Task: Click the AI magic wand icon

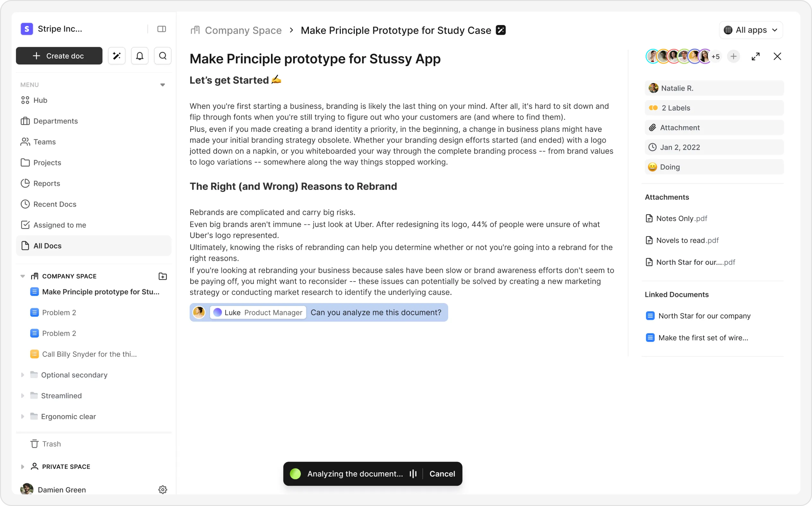Action: pyautogui.click(x=117, y=56)
